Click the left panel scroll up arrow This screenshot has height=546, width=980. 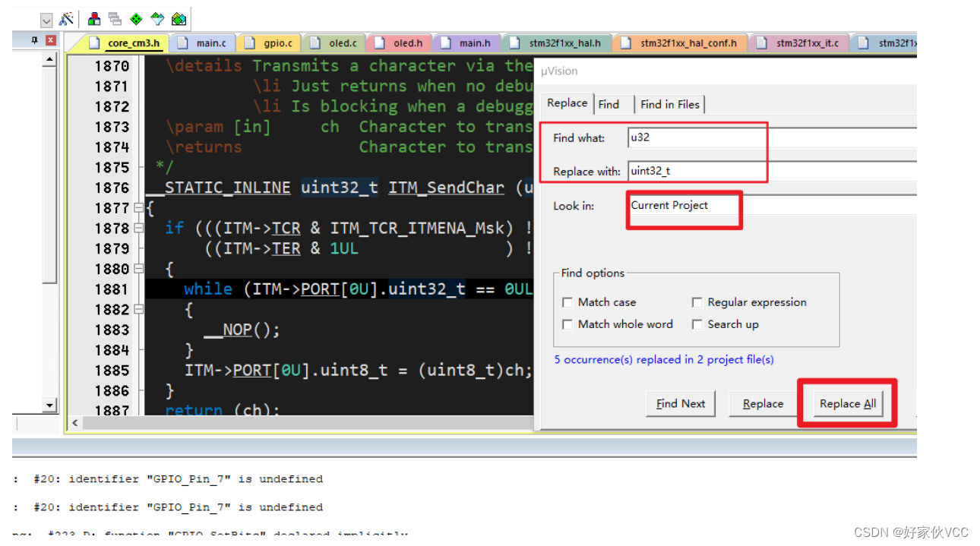(50, 59)
